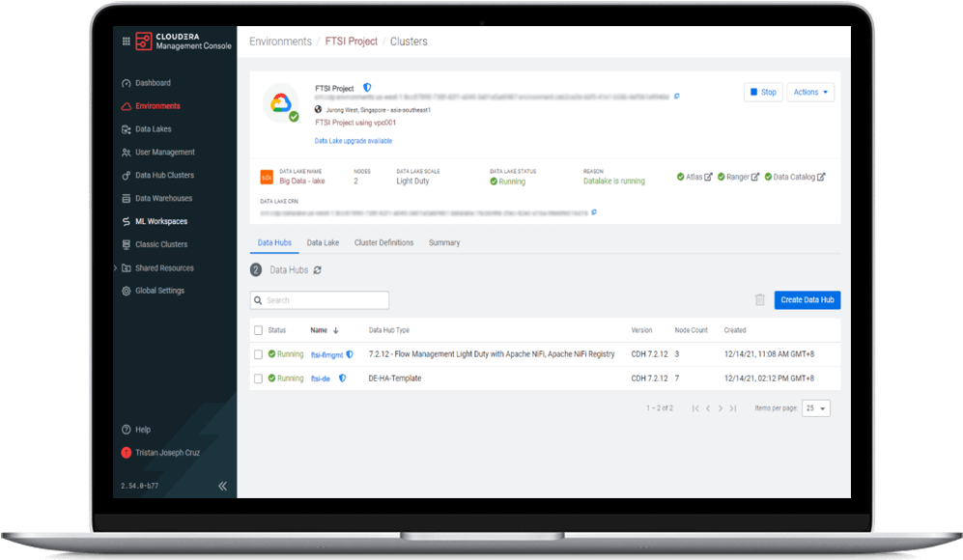This screenshot has width=963, height=560.
Task: Open the Actions dropdown
Action: click(810, 92)
